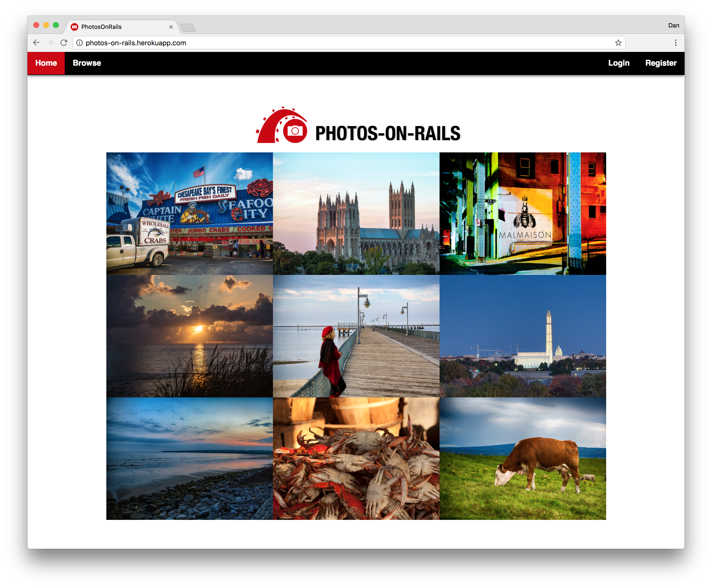Open the grazing cow photo
The height and width of the screenshot is (588, 712).
[522, 458]
